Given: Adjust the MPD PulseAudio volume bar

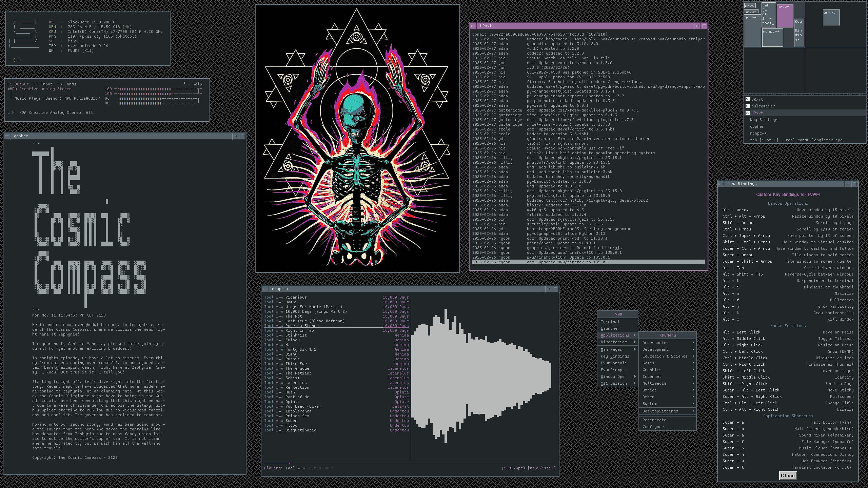Looking at the screenshot, I should 158,101.
